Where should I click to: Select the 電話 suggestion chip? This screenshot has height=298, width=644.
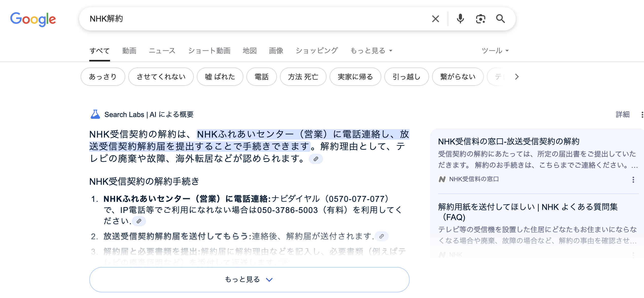coord(261,77)
